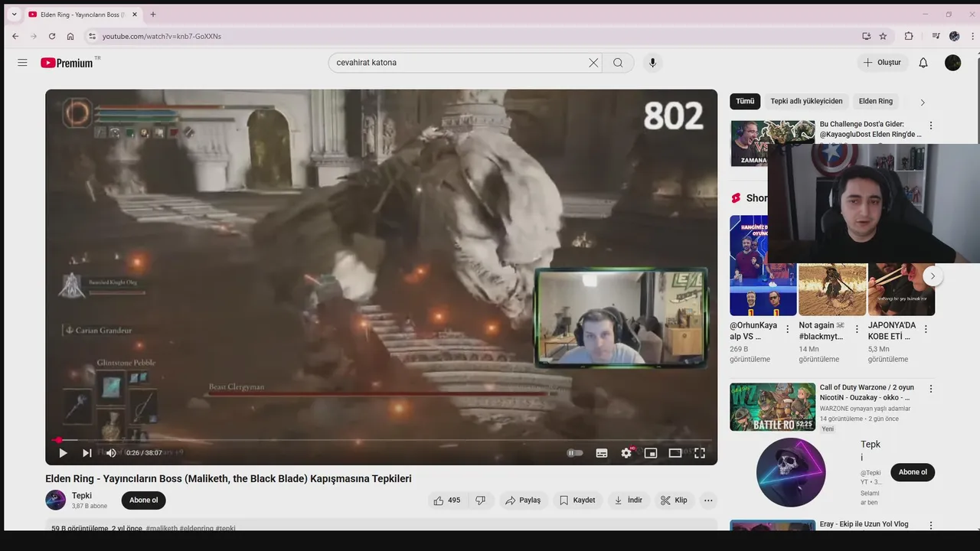Open options for Call of Duty Warzone video
This screenshot has height=551, width=980.
[931, 389]
